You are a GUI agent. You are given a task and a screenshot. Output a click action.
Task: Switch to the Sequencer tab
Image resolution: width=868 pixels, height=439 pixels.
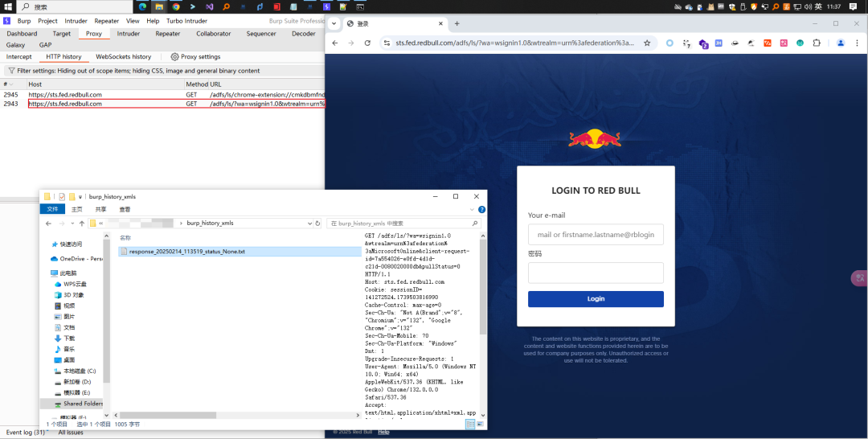(261, 34)
